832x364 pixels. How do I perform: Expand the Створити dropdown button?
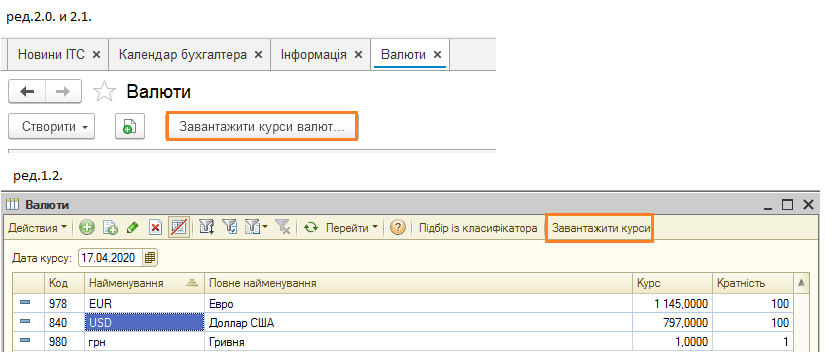coord(52,127)
